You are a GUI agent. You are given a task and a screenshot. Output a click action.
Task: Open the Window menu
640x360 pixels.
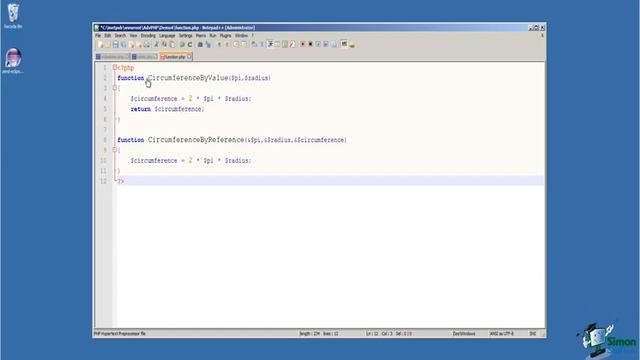coord(241,36)
